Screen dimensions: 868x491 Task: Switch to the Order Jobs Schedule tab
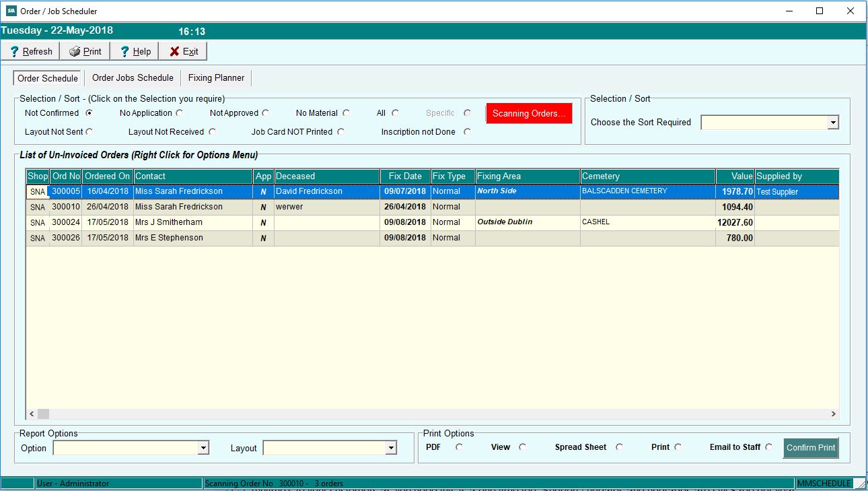coord(133,78)
